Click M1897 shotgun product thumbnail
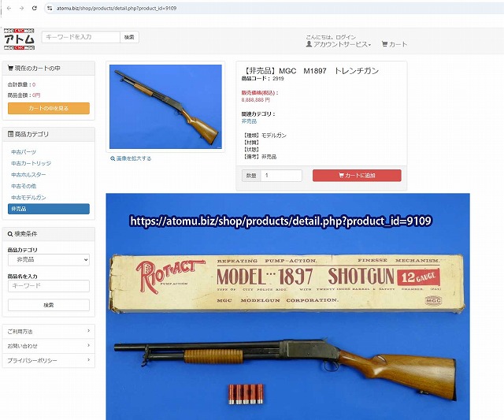Image resolution: width=504 pixels, height=420 pixels. pos(165,106)
